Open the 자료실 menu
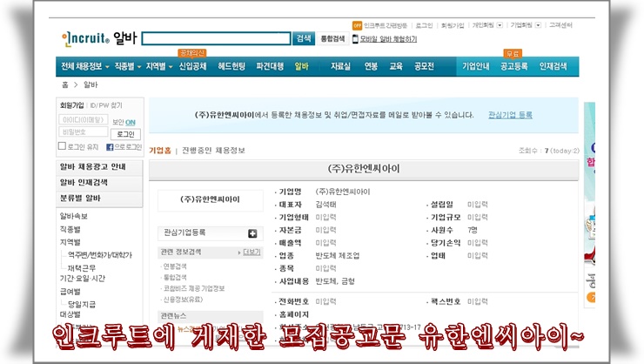 pyautogui.click(x=340, y=66)
